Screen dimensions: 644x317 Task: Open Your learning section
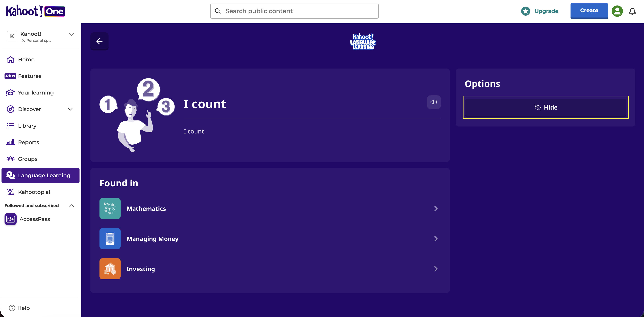(x=41, y=93)
